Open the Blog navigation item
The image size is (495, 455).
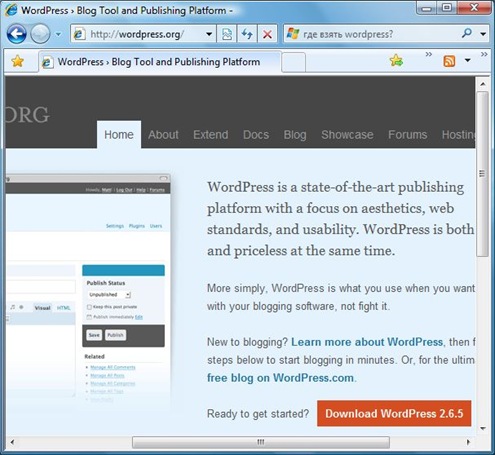295,135
